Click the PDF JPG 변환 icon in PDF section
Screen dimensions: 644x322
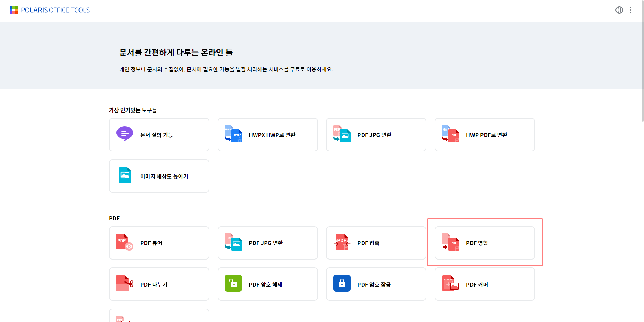tap(233, 242)
